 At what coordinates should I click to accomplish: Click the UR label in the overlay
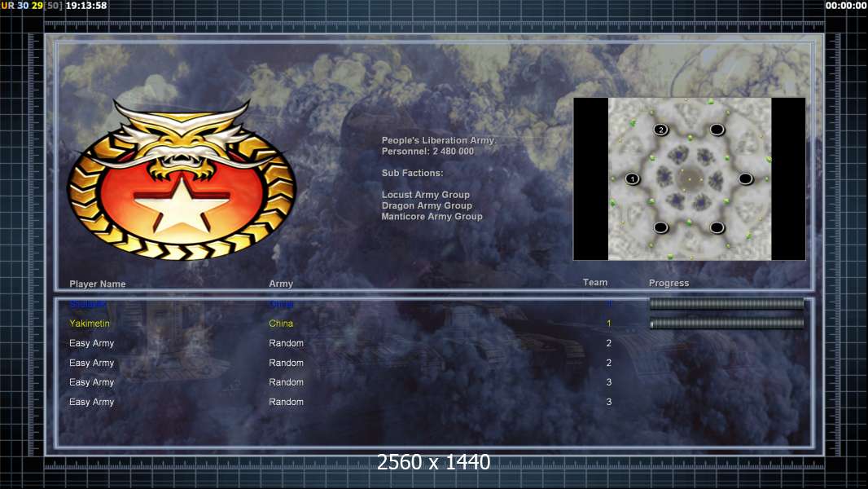click(8, 6)
